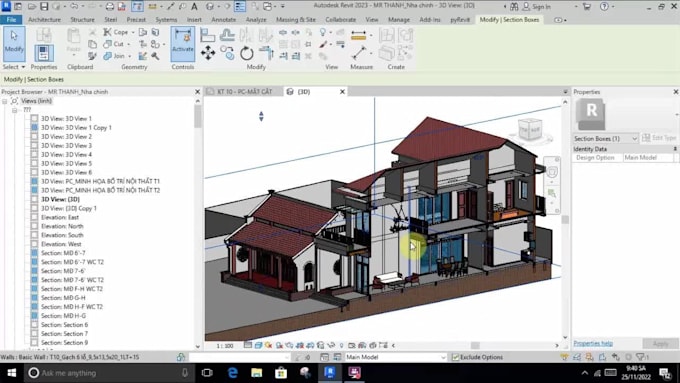680x383 pixels.
Task: Open the Join dropdown arrow
Action: [x=130, y=56]
